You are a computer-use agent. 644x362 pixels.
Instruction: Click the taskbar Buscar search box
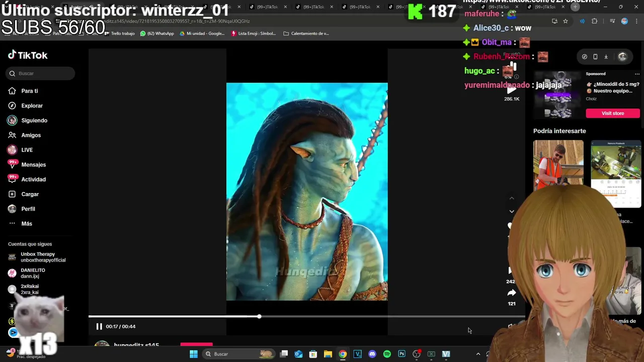tap(239, 354)
